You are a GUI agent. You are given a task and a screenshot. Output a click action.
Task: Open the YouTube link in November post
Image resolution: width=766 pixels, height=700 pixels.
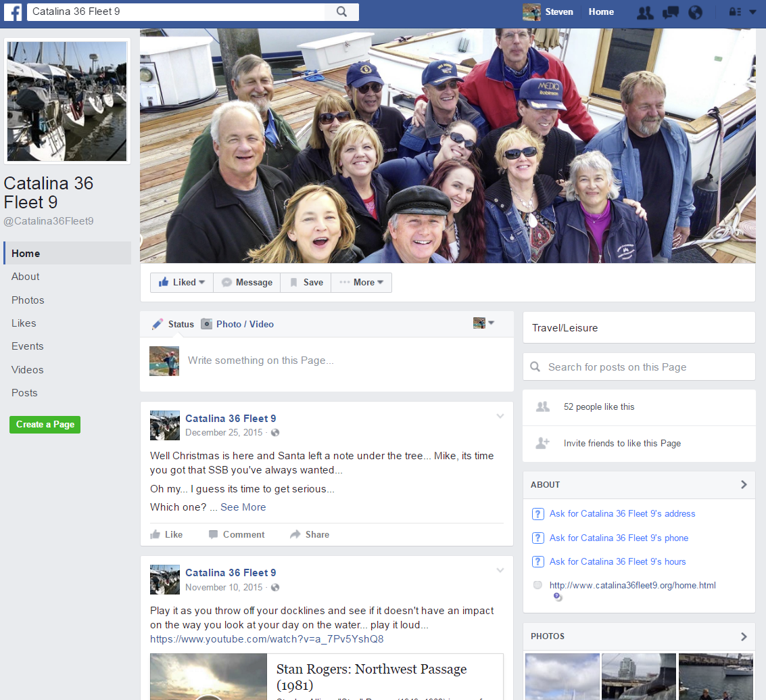click(x=267, y=639)
